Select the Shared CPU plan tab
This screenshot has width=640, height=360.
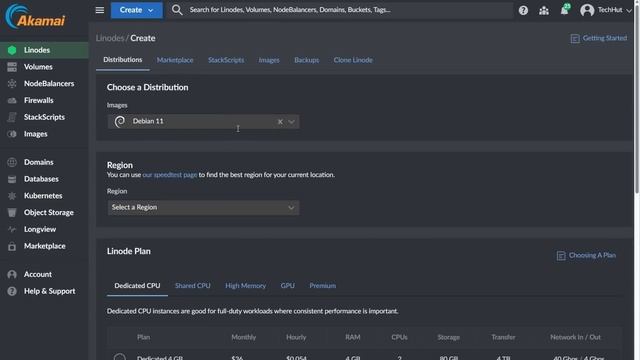coord(193,286)
